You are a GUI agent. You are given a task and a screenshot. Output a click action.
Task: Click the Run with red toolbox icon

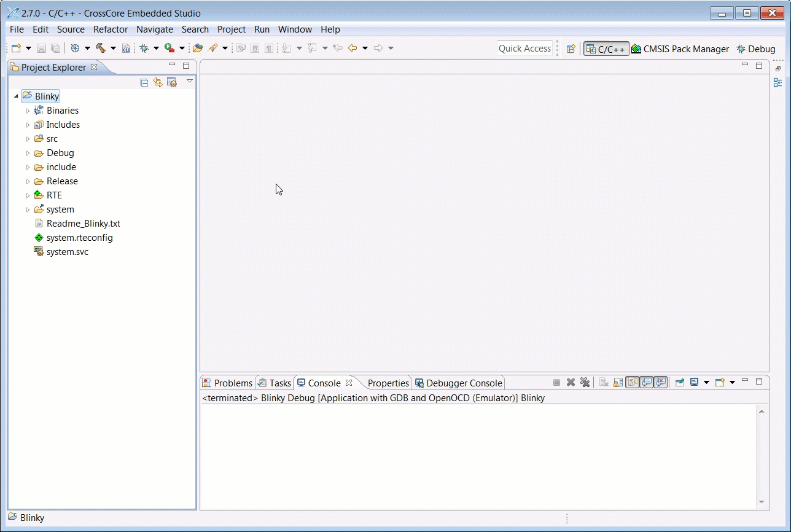(x=169, y=48)
